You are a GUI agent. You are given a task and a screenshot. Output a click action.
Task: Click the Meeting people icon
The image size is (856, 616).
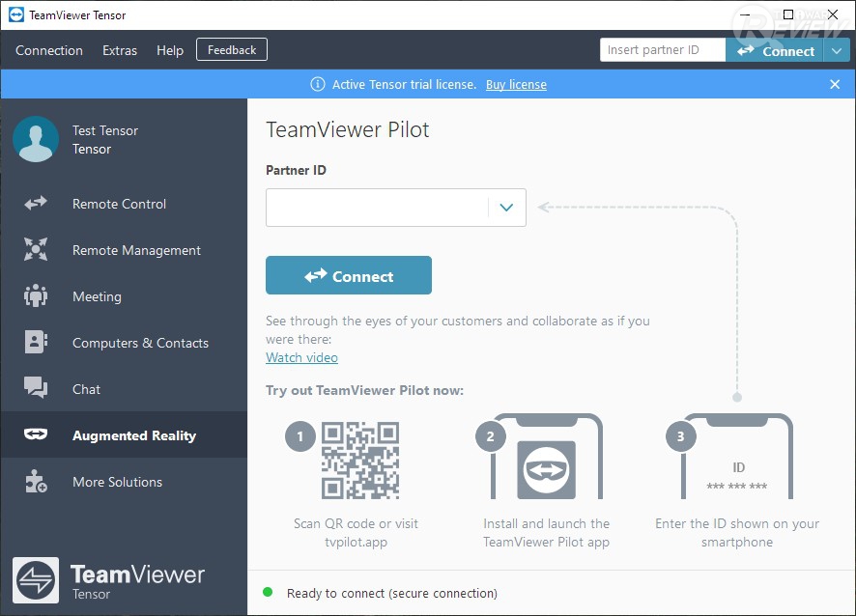point(36,295)
